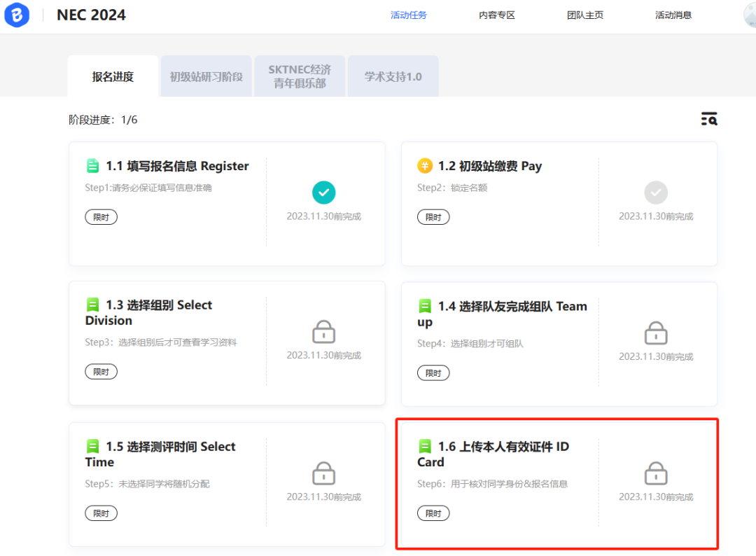Click the 阶段进度: 1/6 progress text
This screenshot has width=756, height=556.
pos(103,120)
